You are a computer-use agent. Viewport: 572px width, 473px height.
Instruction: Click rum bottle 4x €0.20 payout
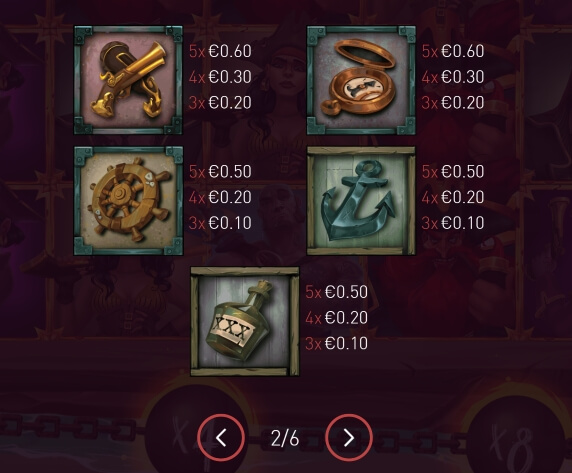pos(337,318)
